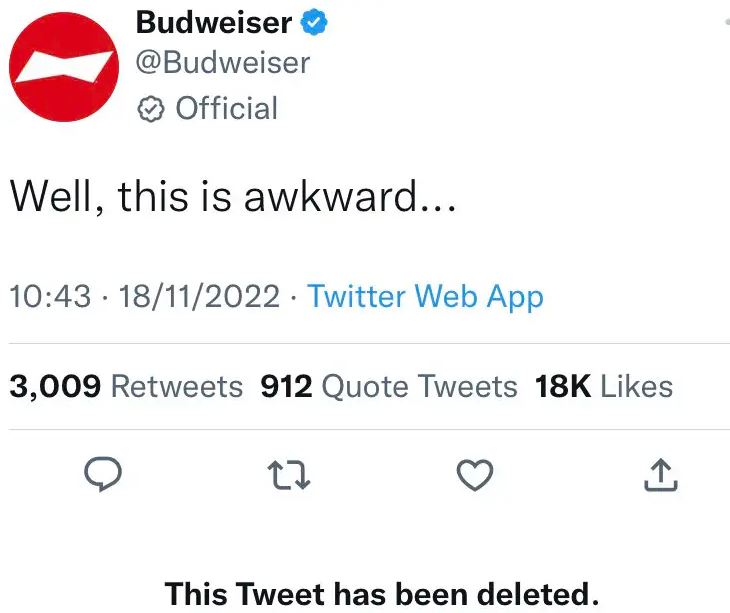Open the Budweiser red bowtie profile picture
This screenshot has height=613, width=730.
[64, 67]
